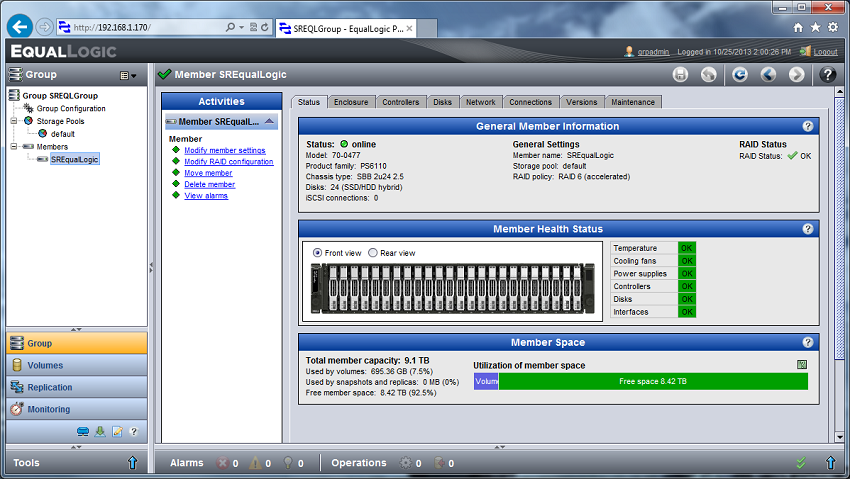
Task: Click the utilization chart legend icon
Action: click(x=802, y=365)
